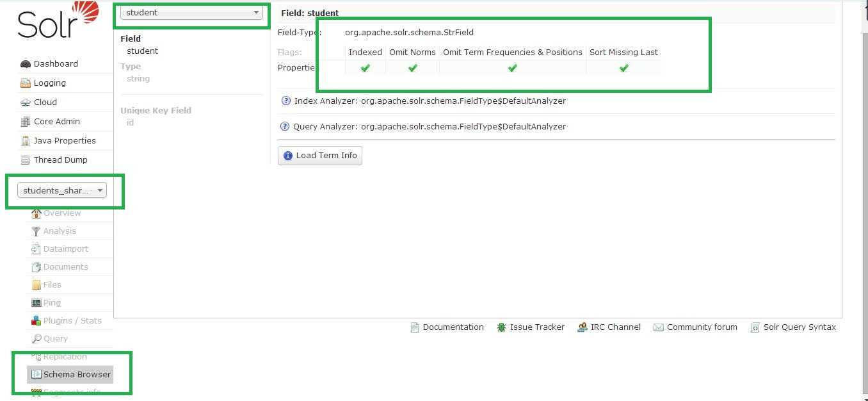Click the Issue Tracker bug icon

coord(501,327)
